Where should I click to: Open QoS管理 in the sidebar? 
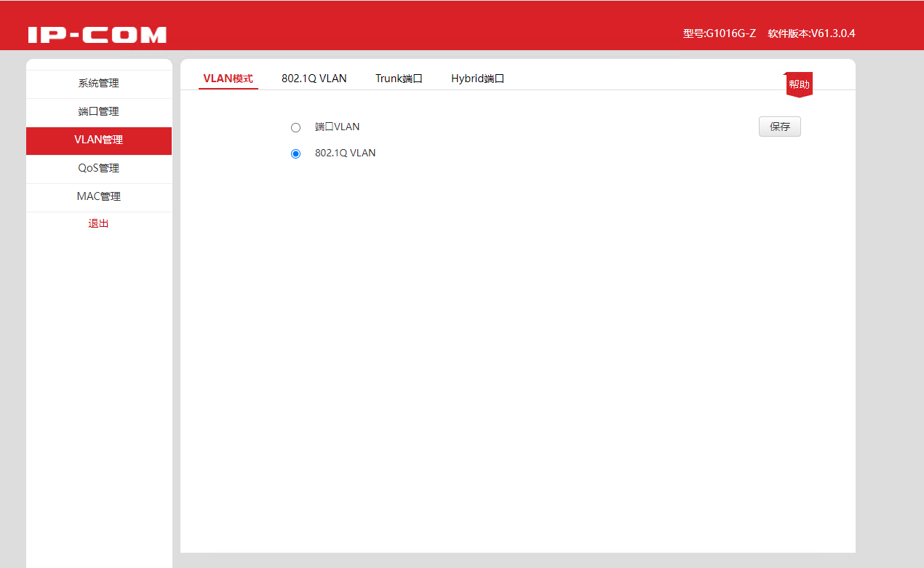99,169
